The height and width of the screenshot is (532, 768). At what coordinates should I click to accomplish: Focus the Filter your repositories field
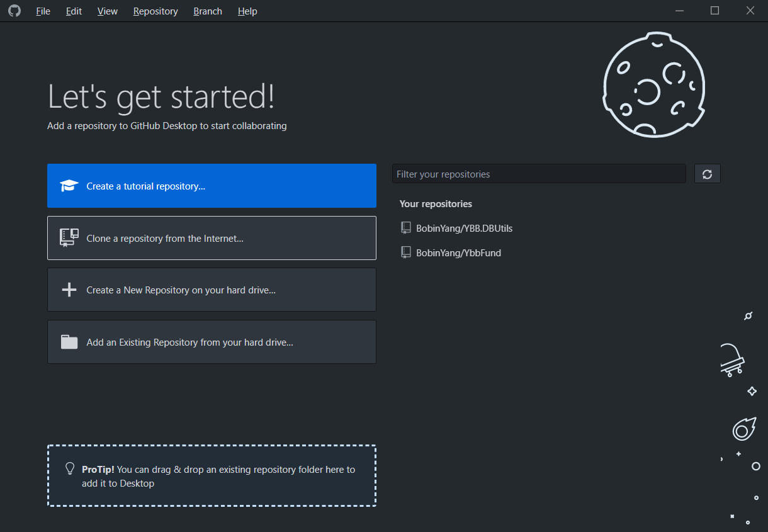point(538,174)
